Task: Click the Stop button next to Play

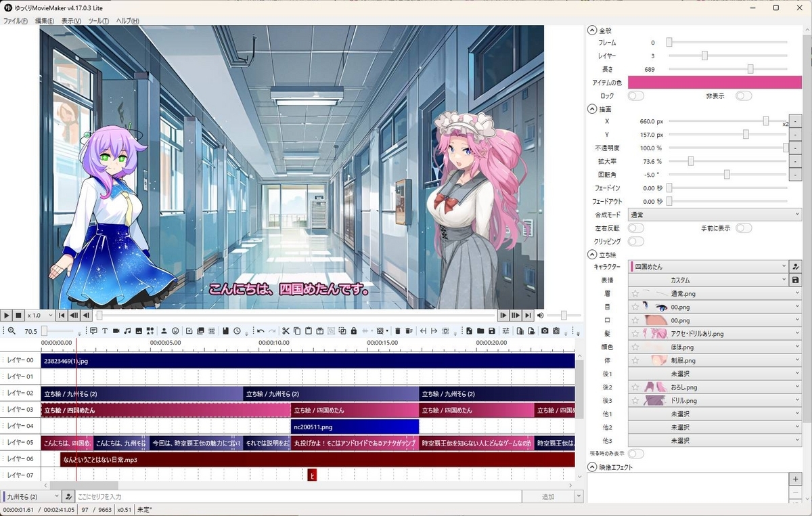Action: [19, 316]
